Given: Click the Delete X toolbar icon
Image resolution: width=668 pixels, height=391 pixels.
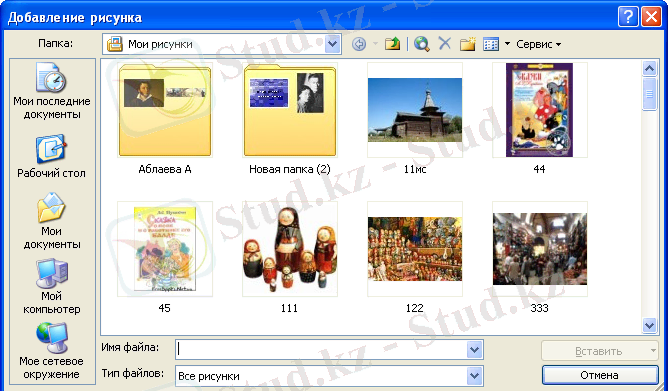Looking at the screenshot, I should pos(444,43).
